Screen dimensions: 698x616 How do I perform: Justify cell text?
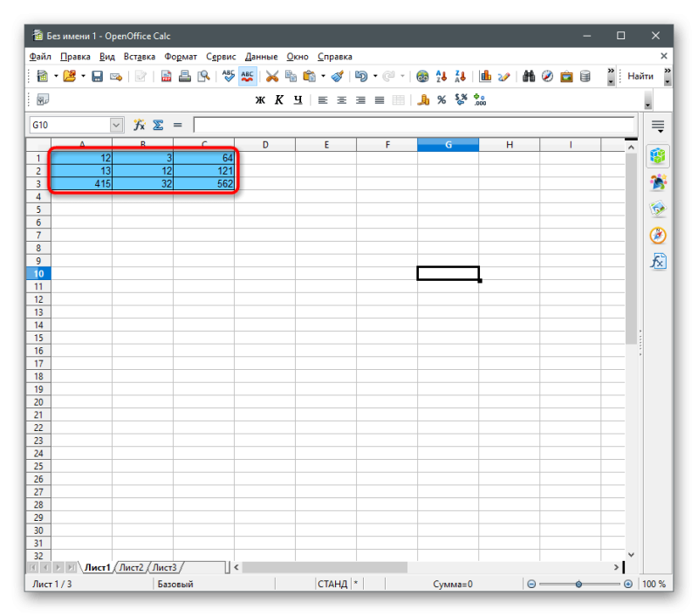click(380, 100)
